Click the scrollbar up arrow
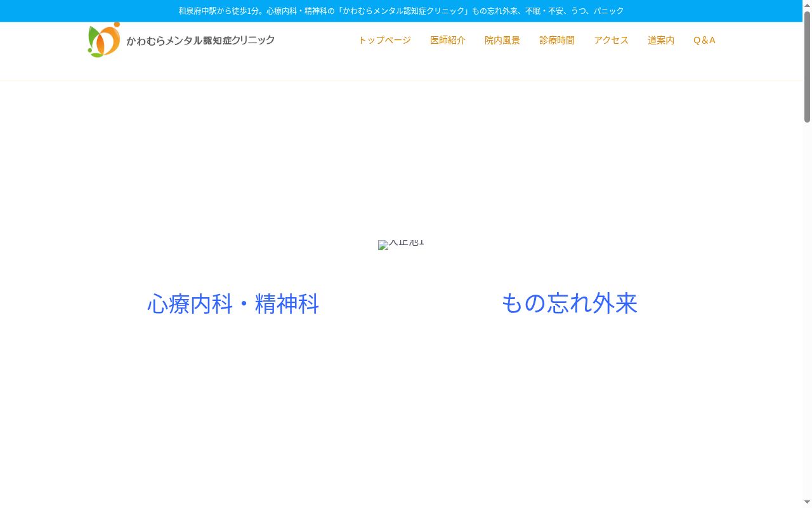Viewport: 812px width, 508px height. [x=808, y=4]
